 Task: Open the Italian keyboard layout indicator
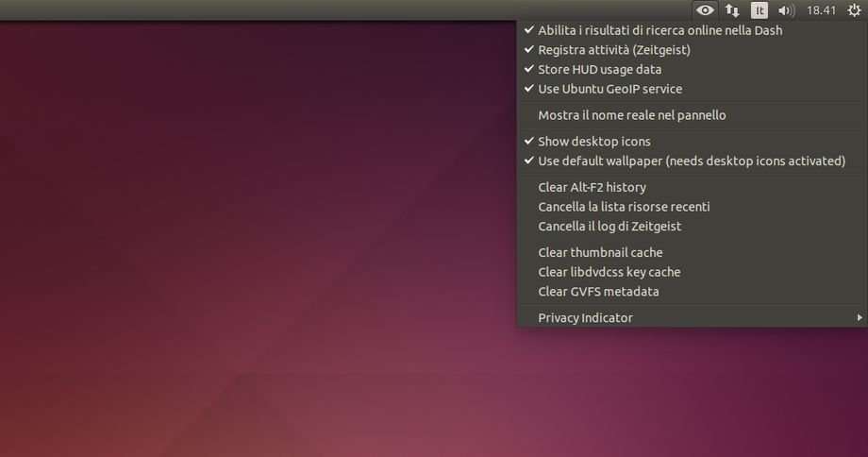pos(759,10)
